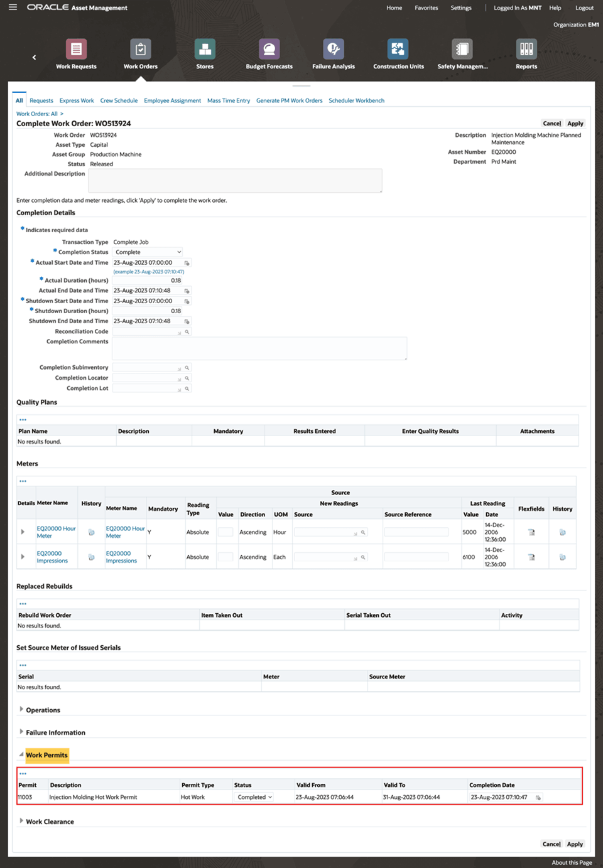This screenshot has height=868, width=603.
Task: Click Source search icon for Hour Meter row
Action: (x=363, y=532)
